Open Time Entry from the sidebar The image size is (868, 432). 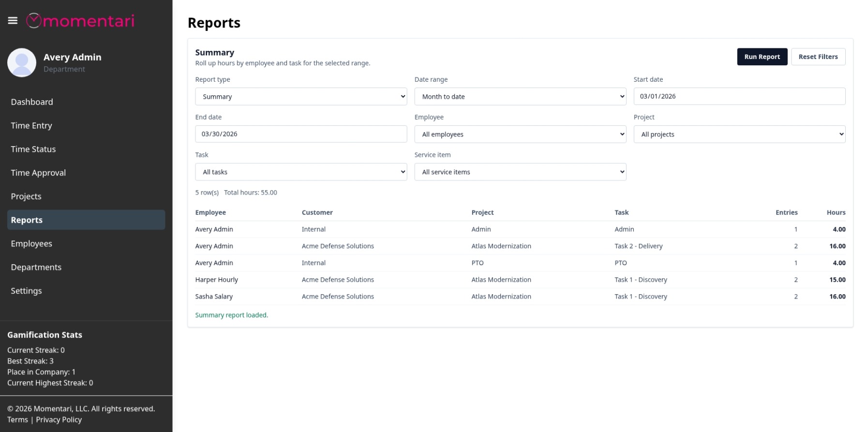click(x=31, y=126)
